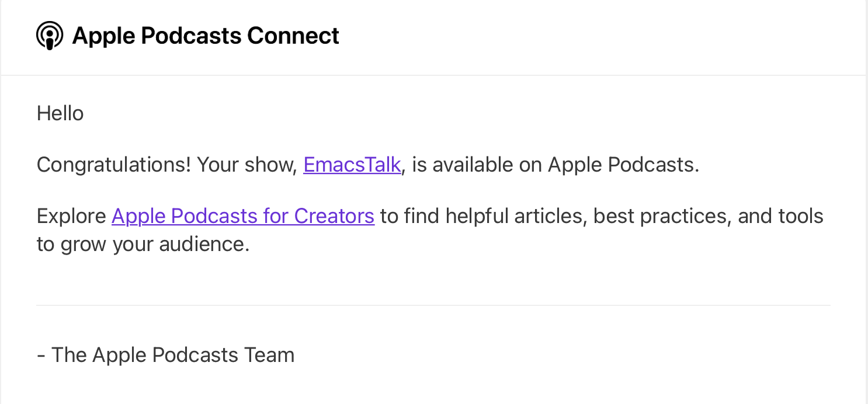Screen dimensions: 868x404
Task: Click the separator line under the header
Action: [433, 75]
